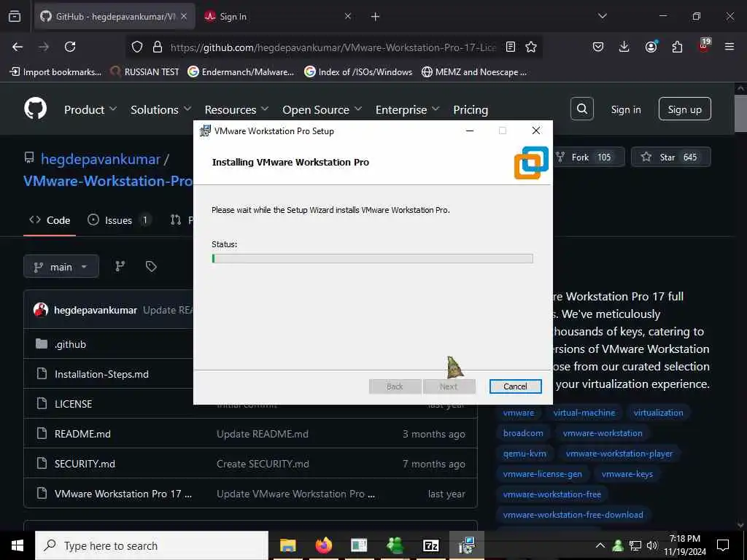The width and height of the screenshot is (747, 560).
Task: Click the volume speaker tray icon
Action: coord(652,545)
